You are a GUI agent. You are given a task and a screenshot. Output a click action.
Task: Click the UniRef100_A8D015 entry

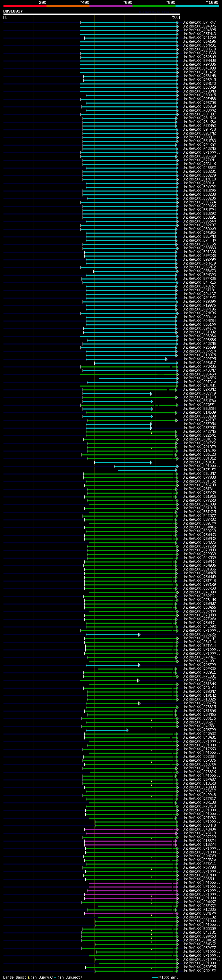click(199, 95)
